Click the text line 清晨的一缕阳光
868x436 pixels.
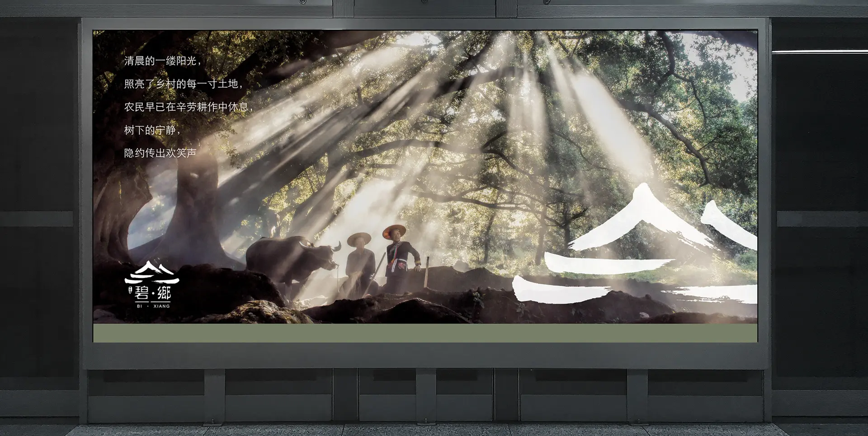click(163, 61)
